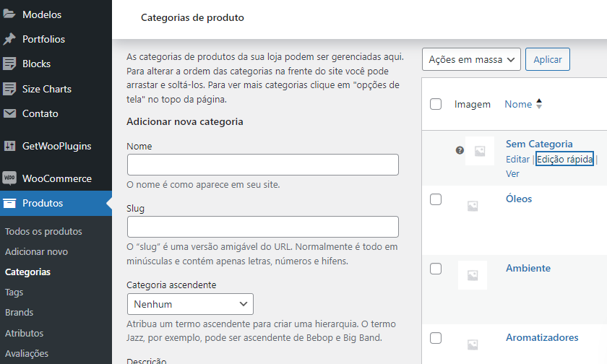Click the Contato envelope icon

coord(10,113)
